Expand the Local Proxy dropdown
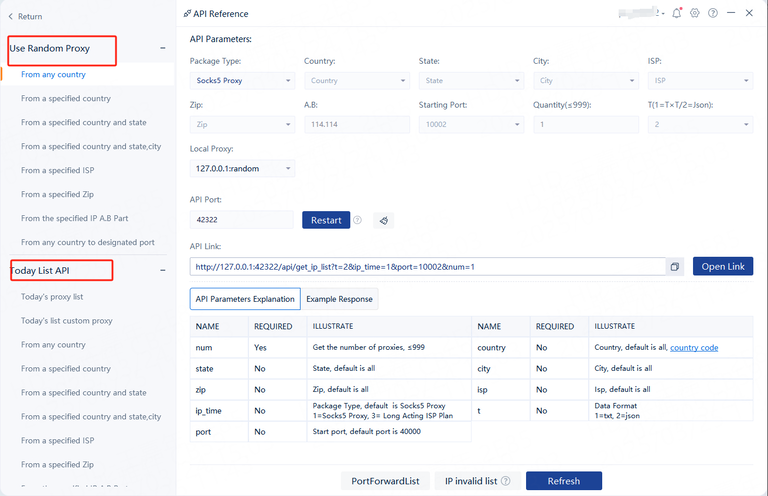Screen dimensions: 768x496 (242, 169)
